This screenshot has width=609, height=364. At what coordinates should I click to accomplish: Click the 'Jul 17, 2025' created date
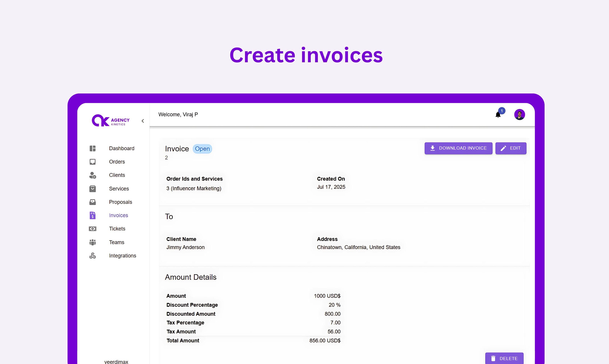[331, 187]
